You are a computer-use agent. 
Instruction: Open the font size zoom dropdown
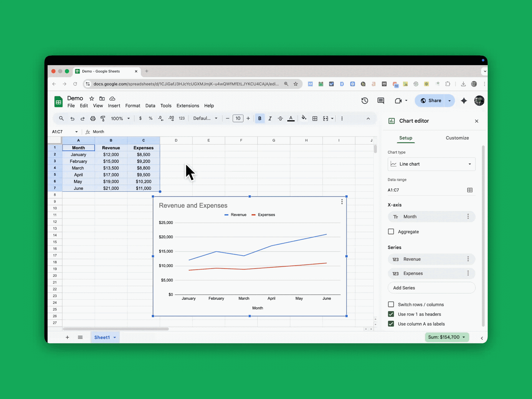click(120, 118)
